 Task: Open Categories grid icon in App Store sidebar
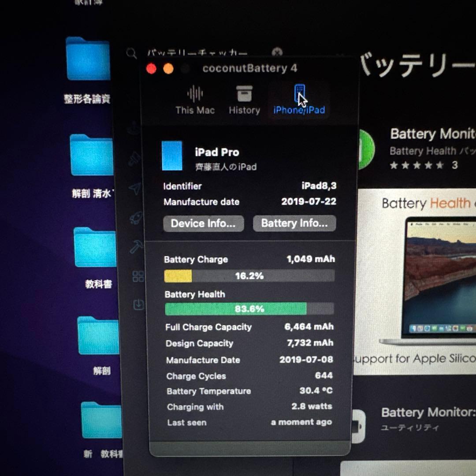pyautogui.click(x=137, y=276)
